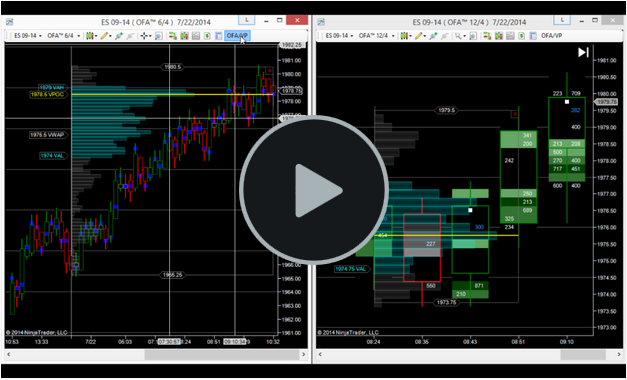
Task: Click left scroll arrow of right window scrollbar
Action: (320, 354)
